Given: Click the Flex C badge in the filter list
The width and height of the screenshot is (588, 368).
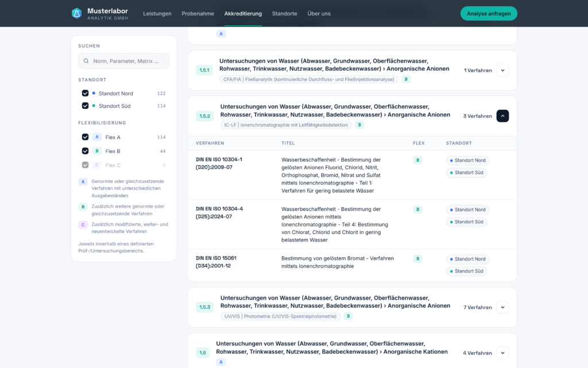Looking at the screenshot, I should (x=96, y=165).
